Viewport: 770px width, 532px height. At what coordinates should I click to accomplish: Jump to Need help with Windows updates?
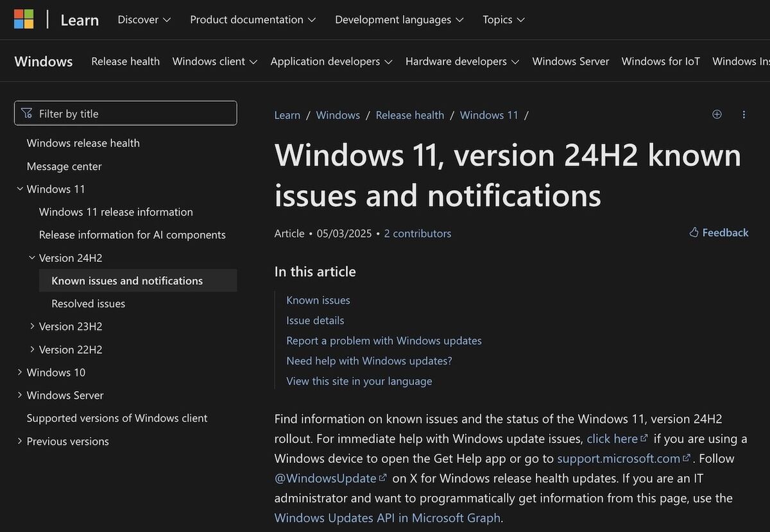pyautogui.click(x=369, y=361)
